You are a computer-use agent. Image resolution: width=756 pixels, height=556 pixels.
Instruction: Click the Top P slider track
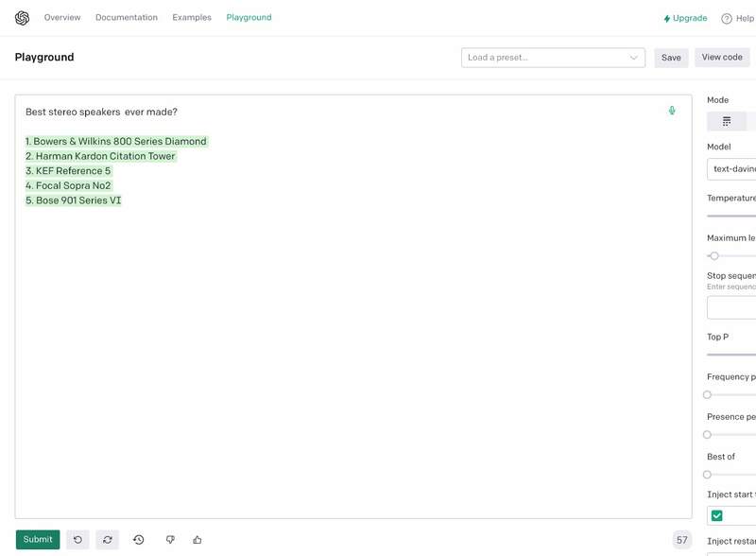(731, 355)
